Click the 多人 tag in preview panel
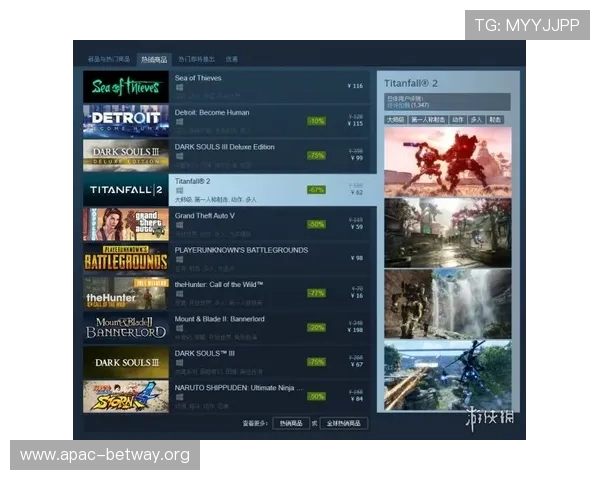This screenshot has height=480, width=600. tap(476, 120)
